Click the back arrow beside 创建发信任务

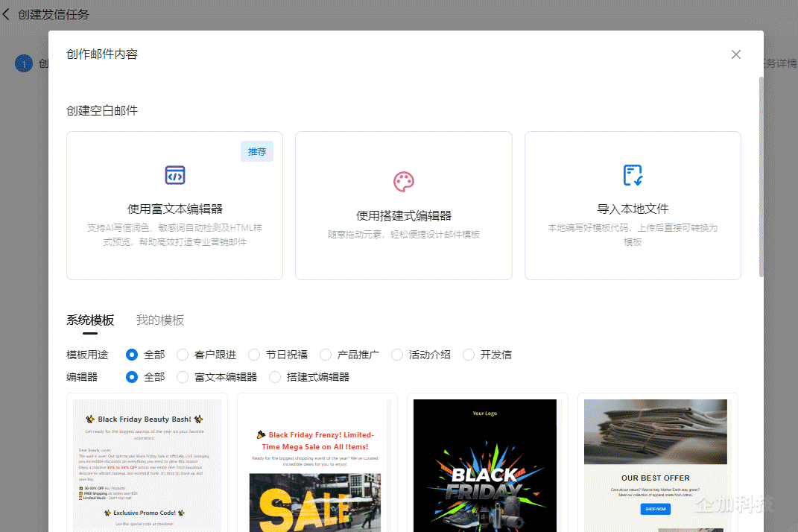[7, 13]
